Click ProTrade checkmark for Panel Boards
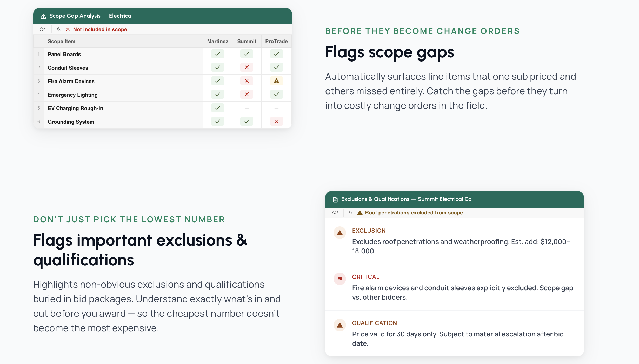The image size is (639, 364). click(x=276, y=54)
